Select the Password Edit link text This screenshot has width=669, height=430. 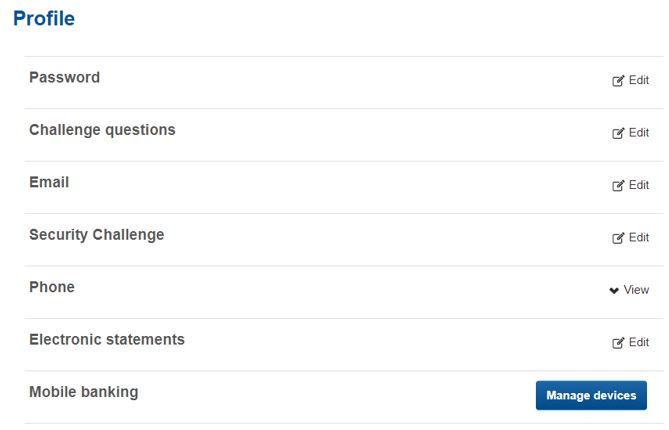tap(639, 80)
